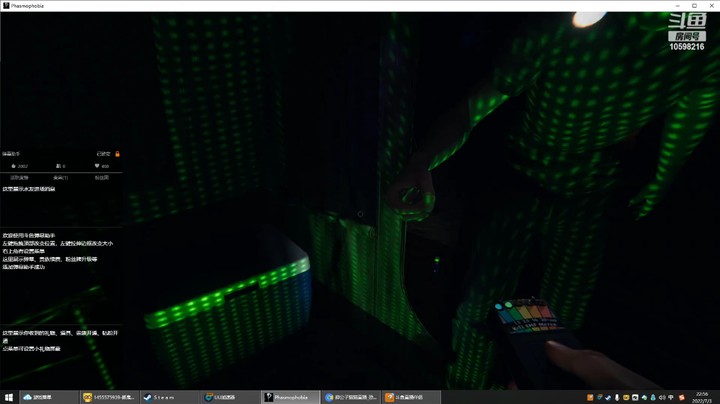Open the cloud app taskbar button

click(x=49, y=397)
